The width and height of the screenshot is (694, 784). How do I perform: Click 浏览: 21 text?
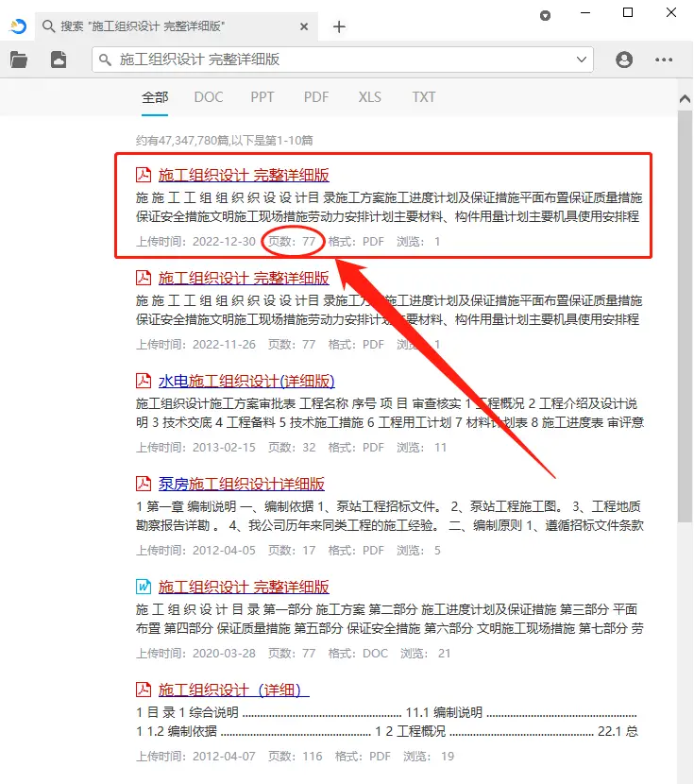[425, 654]
